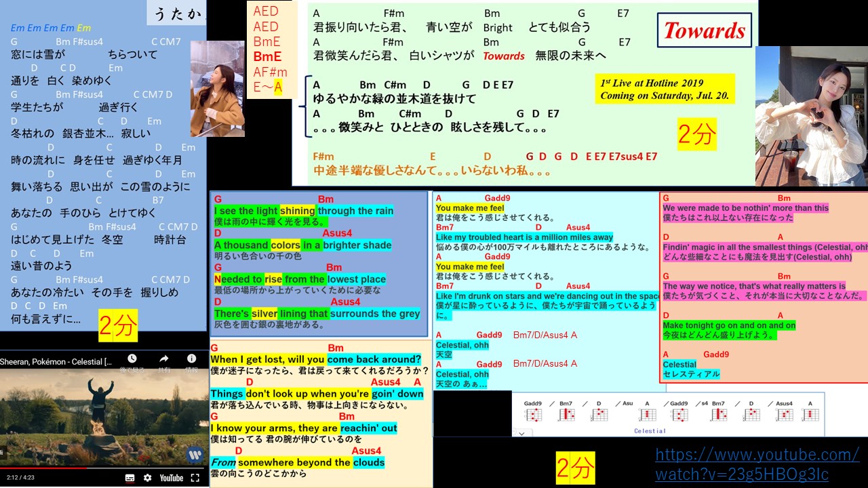Click the Watch Later clock icon
Image resolution: width=868 pixels, height=488 pixels.
(132, 360)
